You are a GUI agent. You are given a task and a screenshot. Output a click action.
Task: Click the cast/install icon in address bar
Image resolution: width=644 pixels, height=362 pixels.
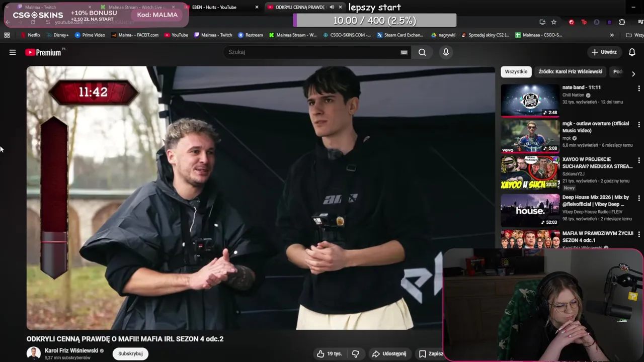[542, 22]
